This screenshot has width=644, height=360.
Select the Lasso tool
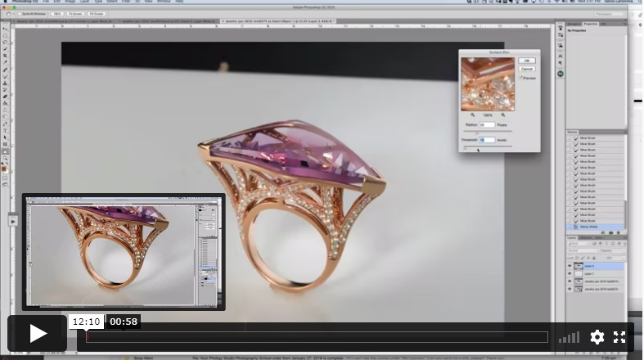tap(6, 42)
